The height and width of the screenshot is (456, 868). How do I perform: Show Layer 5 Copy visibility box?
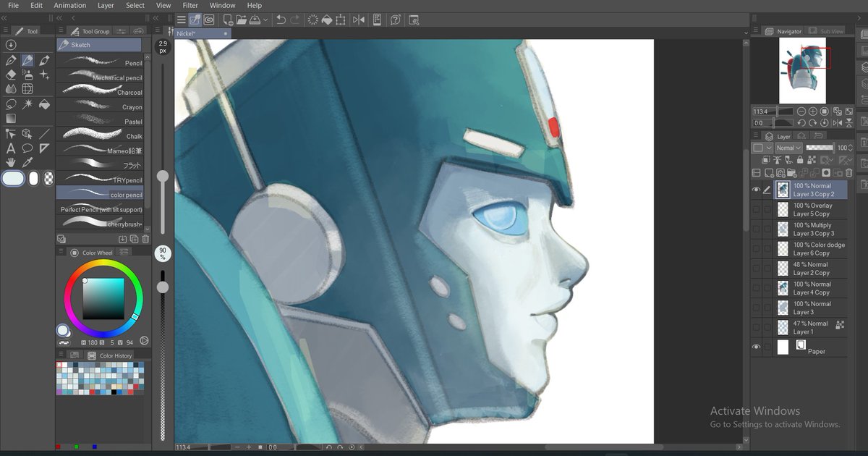click(757, 209)
